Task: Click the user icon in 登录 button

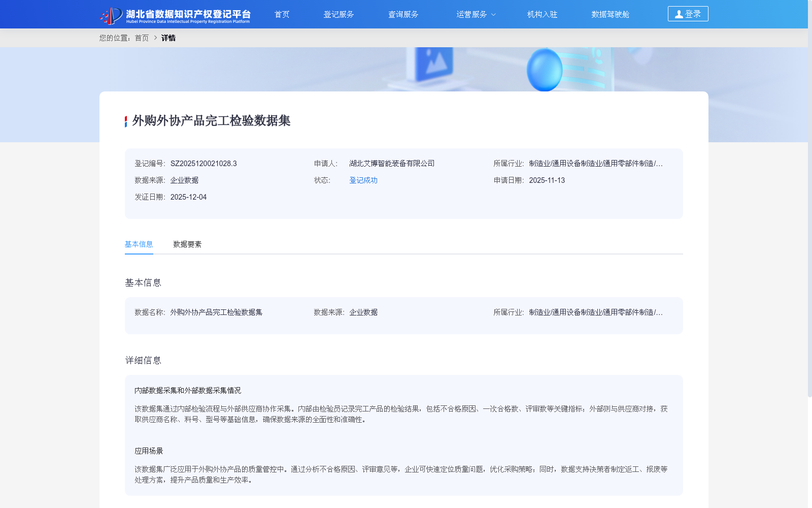Action: coord(679,14)
